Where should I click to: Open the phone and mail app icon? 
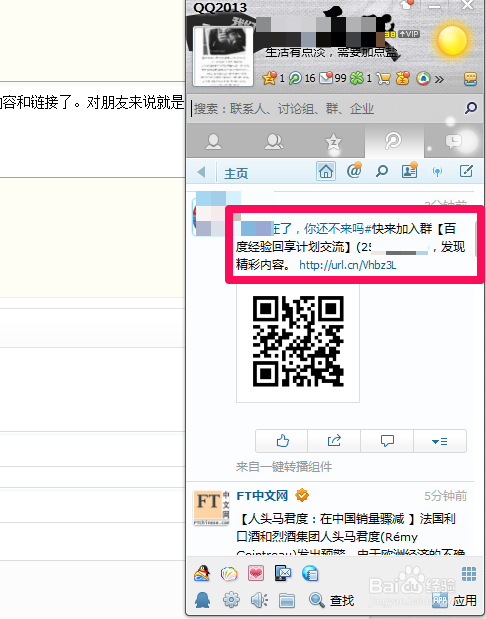283,573
